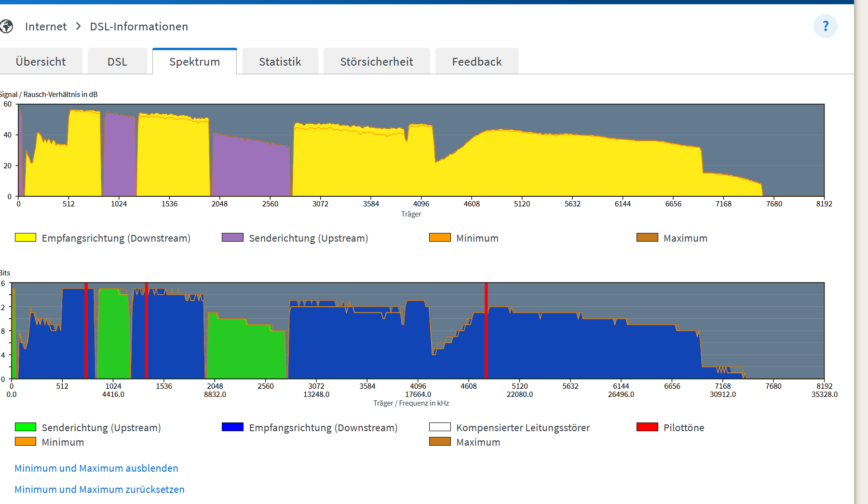Click purple Senderichtung (Upstream) legend swatch
Viewport: 868px width, 504px height.
tap(232, 237)
